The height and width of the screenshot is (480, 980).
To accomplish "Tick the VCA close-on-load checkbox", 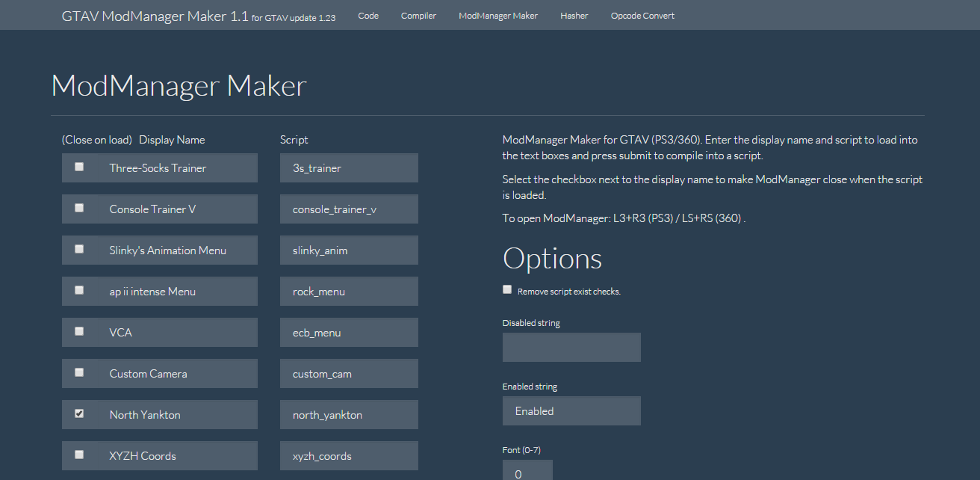I will click(x=79, y=331).
